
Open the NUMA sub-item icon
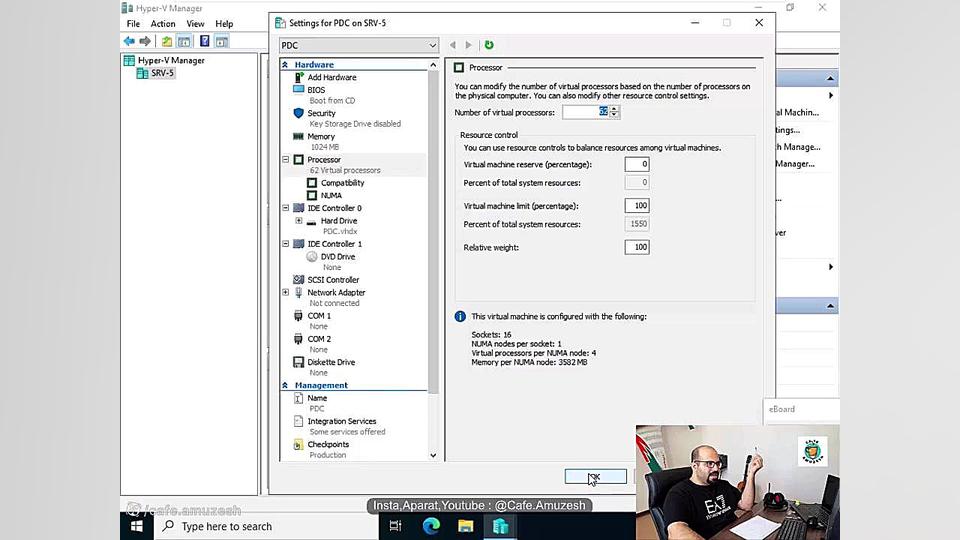pos(312,195)
